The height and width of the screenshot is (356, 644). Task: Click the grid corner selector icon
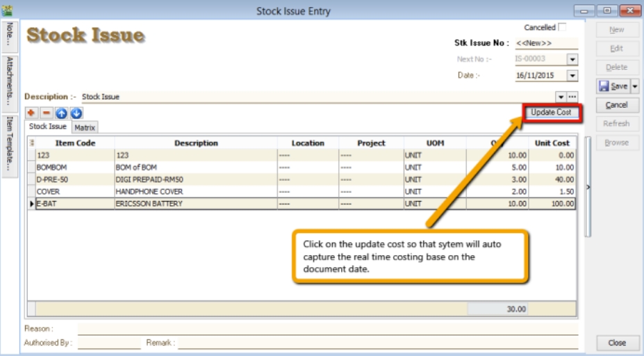[x=31, y=143]
